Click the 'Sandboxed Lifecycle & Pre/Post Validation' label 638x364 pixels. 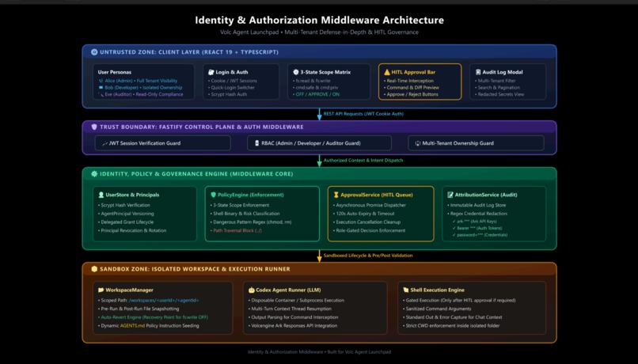pos(368,256)
